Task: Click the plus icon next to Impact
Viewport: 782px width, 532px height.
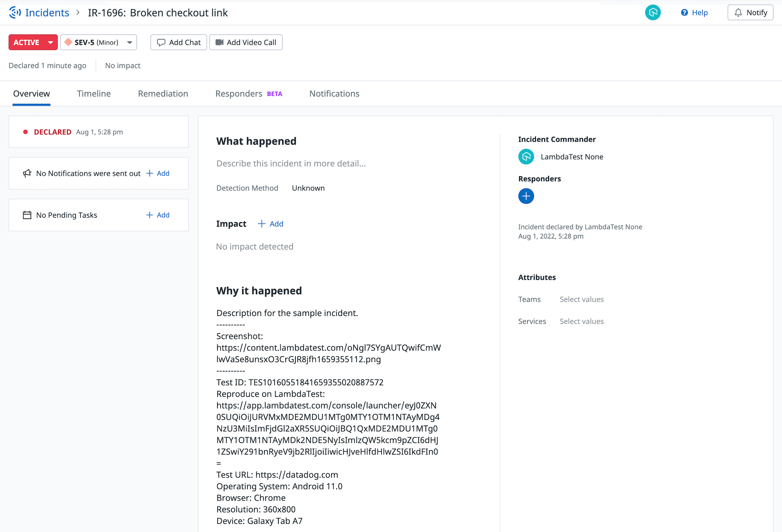Action: 262,224
